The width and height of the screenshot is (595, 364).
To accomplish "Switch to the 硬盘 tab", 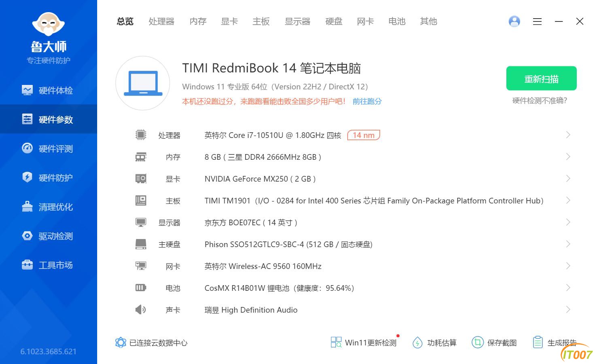I will [334, 21].
